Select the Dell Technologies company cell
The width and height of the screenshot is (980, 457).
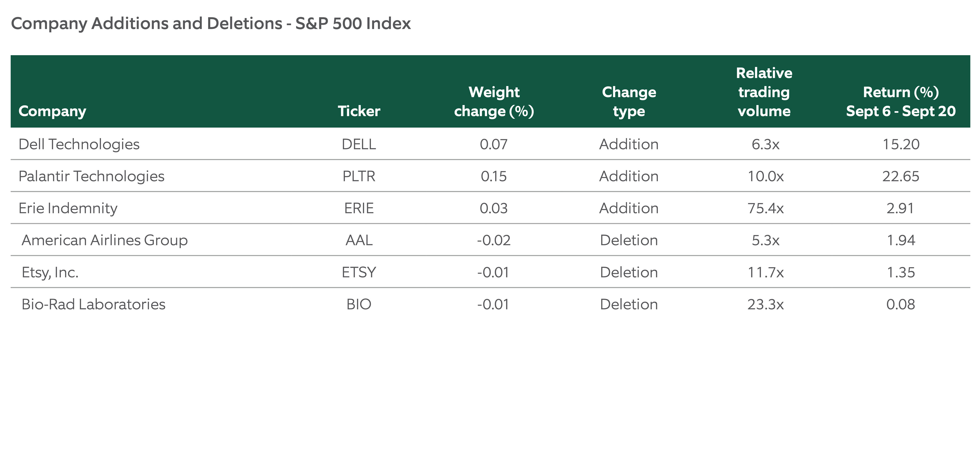tap(79, 144)
